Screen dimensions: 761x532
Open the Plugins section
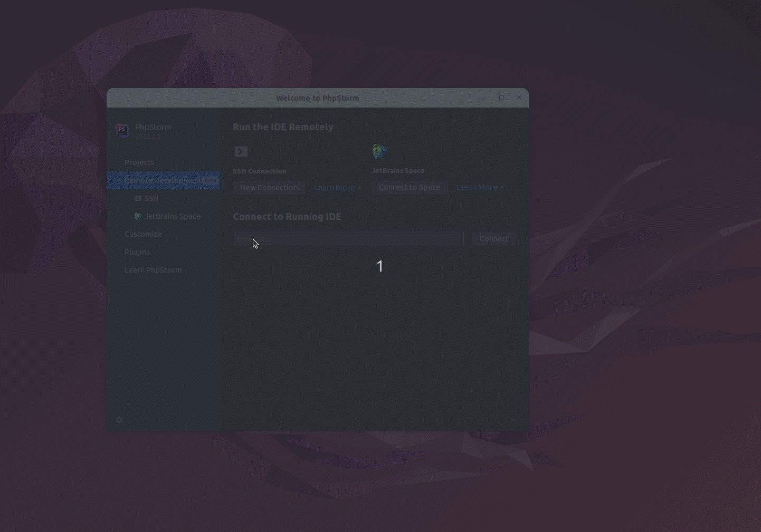(x=137, y=252)
